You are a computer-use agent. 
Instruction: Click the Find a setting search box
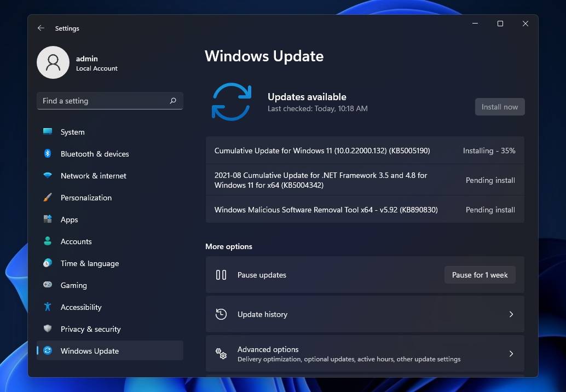pyautogui.click(x=109, y=101)
